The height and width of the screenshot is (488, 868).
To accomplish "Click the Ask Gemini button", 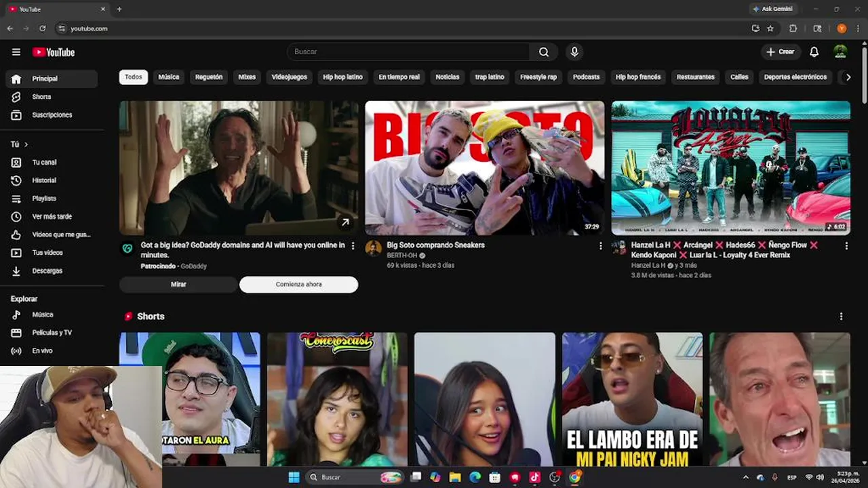I will point(772,9).
